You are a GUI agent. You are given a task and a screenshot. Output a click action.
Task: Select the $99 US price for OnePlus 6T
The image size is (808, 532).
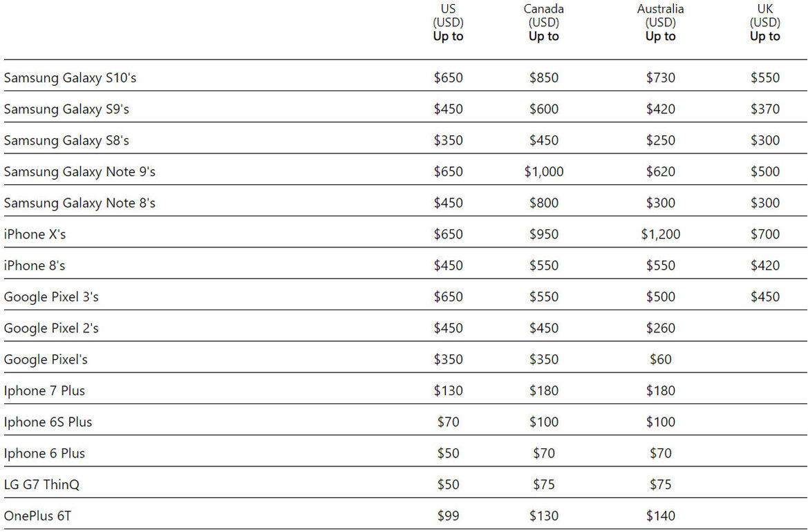[x=448, y=516]
